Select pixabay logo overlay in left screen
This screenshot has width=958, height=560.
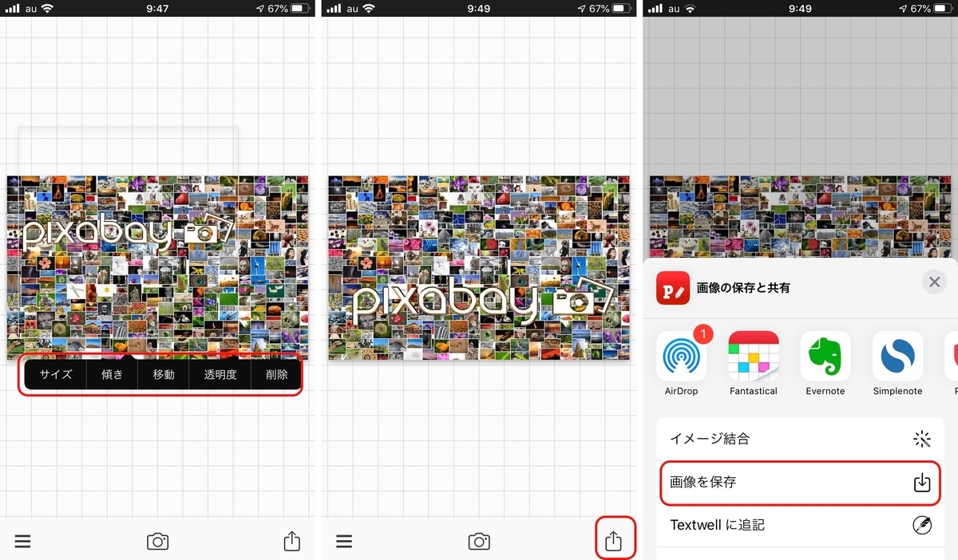tap(128, 233)
